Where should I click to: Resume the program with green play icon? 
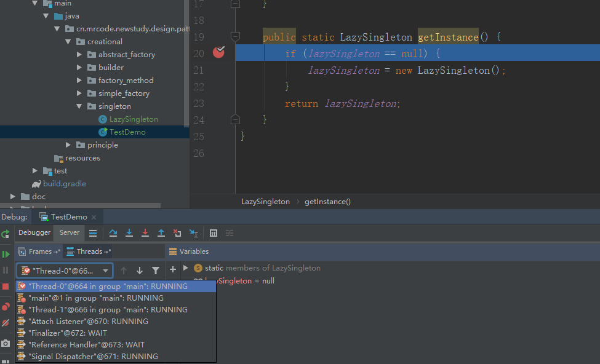(6, 254)
